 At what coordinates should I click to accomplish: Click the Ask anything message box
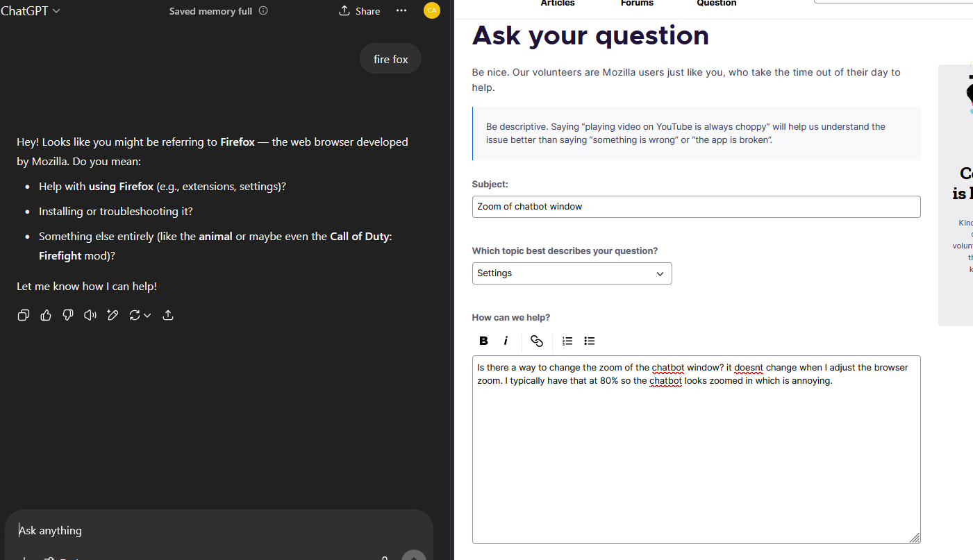(x=219, y=531)
